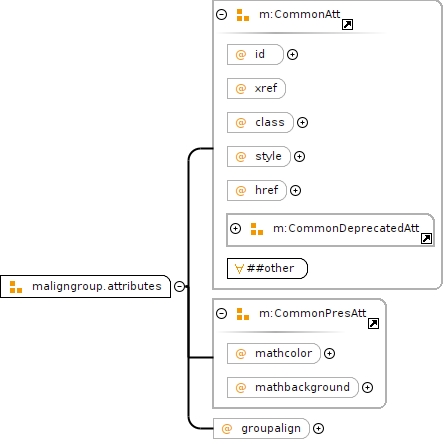This screenshot has height=444, width=444.
Task: Click the m:CommonAtt attribute group icon
Action: 243,15
